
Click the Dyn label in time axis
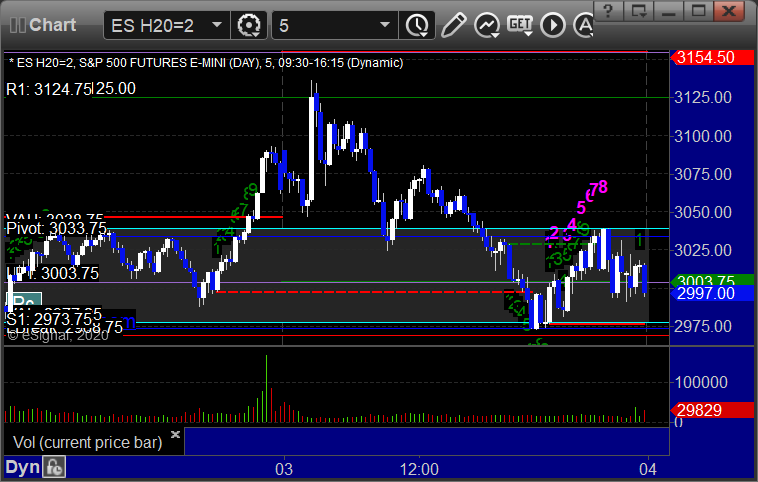coord(22,467)
